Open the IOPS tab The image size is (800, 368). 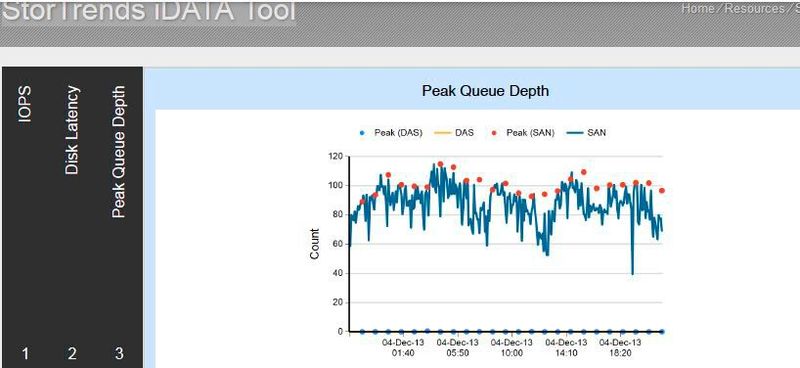(x=24, y=104)
